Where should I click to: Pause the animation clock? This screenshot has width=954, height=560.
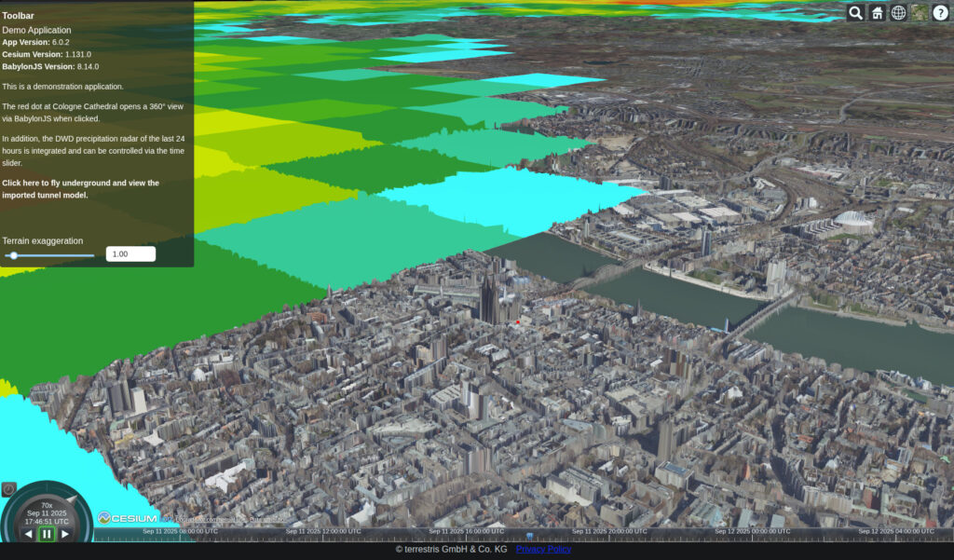pyautogui.click(x=47, y=534)
